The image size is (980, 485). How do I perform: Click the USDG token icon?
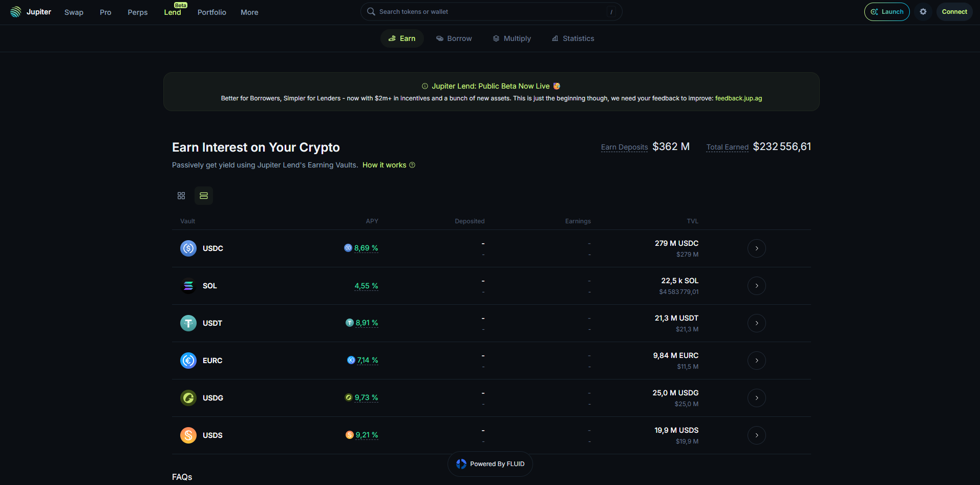188,397
